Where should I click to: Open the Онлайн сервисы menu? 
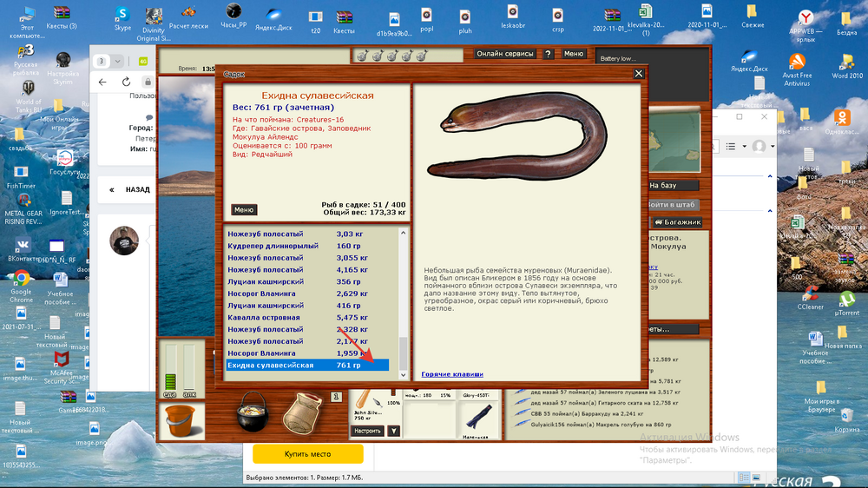click(x=505, y=54)
